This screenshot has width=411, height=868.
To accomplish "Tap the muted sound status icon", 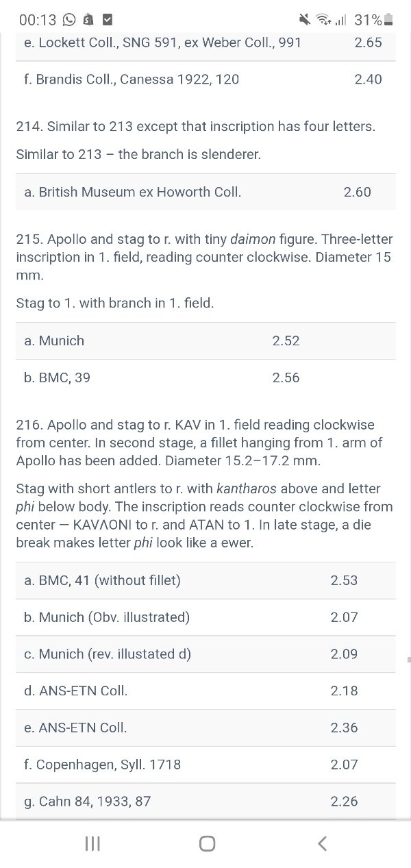I will click(x=306, y=20).
